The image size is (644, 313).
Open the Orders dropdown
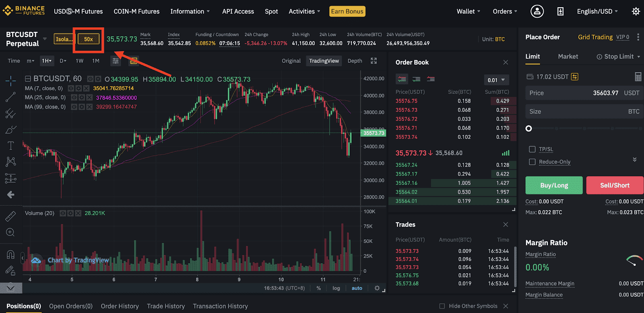tap(505, 11)
